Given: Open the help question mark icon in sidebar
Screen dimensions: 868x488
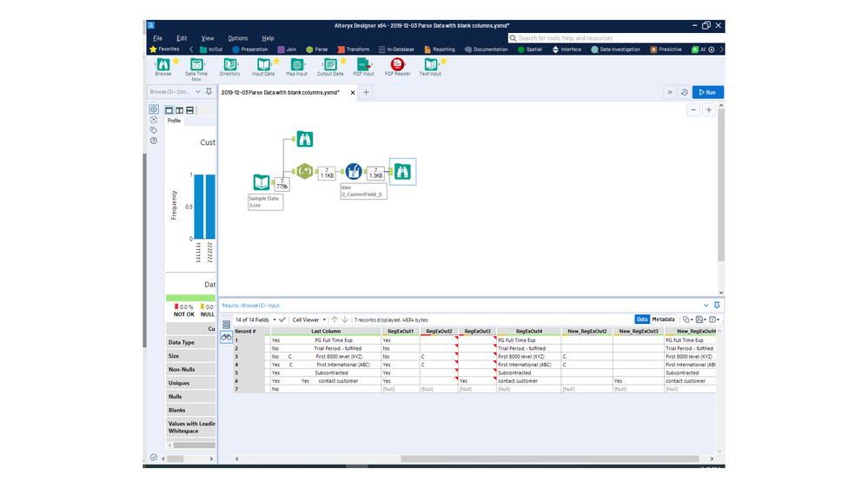Looking at the screenshot, I should (x=154, y=141).
